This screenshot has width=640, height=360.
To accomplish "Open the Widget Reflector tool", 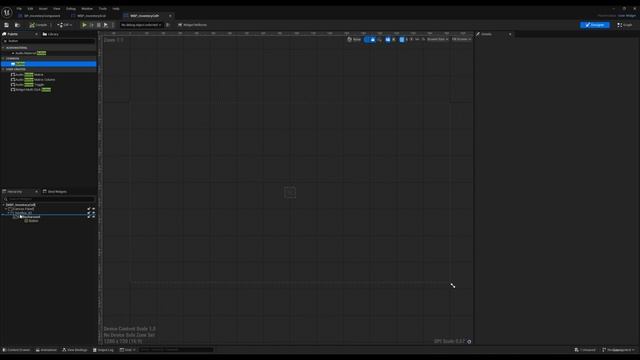I will [x=193, y=25].
